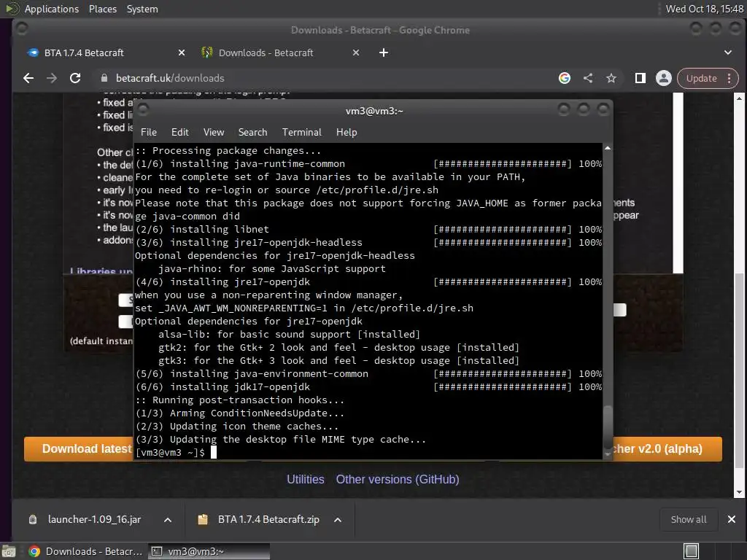
Task: Click the terminal window menu icon
Action: click(143, 110)
